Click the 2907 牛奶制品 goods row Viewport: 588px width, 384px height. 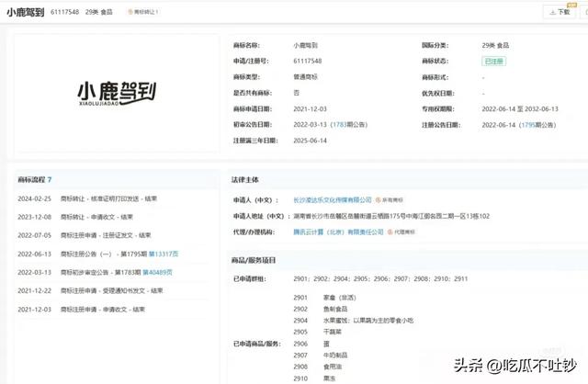coord(321,356)
